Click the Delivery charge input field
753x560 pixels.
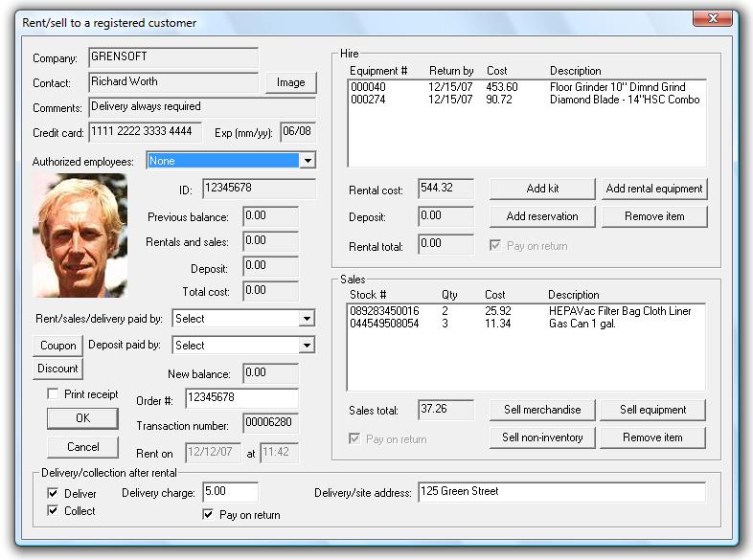tap(230, 492)
